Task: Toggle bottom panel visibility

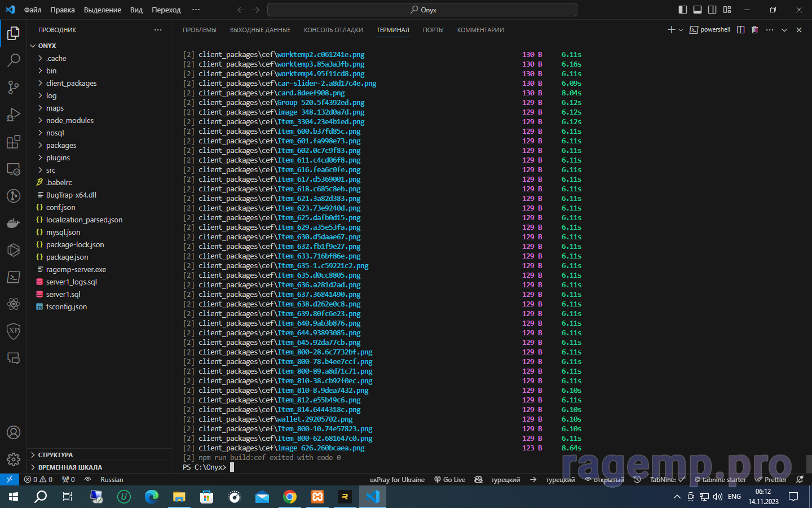Action: 698,10
